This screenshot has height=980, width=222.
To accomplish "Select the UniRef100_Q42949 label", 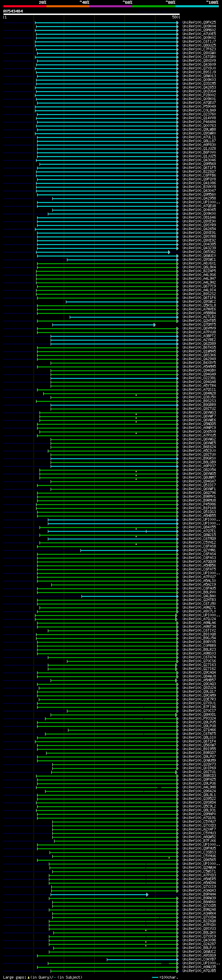I will pos(199,359).
